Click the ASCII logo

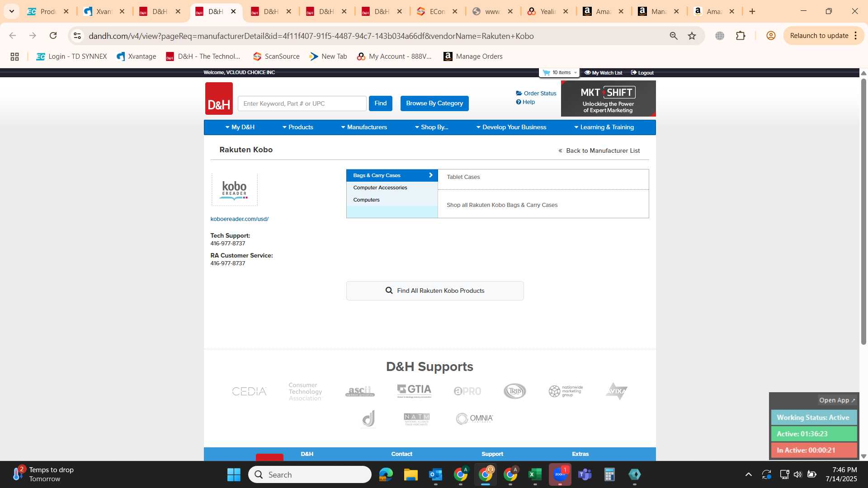point(360,391)
